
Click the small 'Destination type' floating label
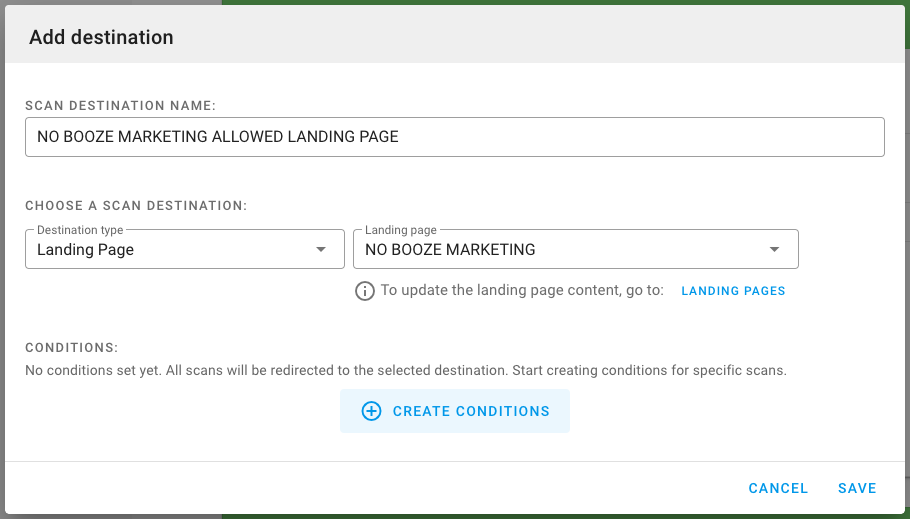tap(80, 230)
